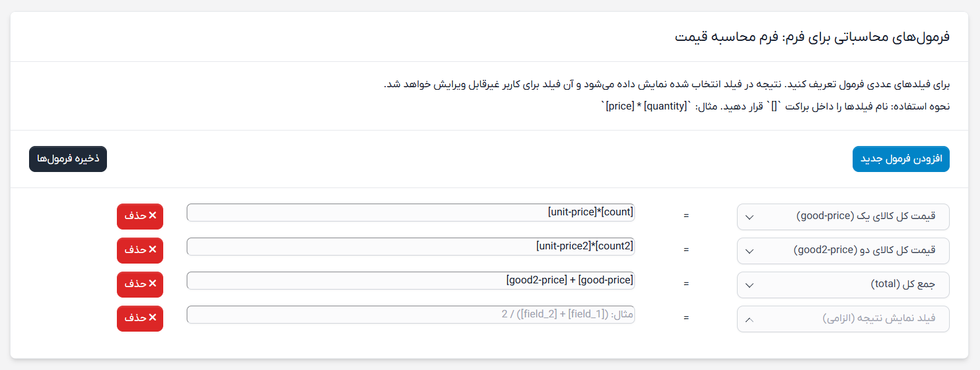
Task: Open the قیمت کل کالای یک dropdown
Action: (843, 217)
